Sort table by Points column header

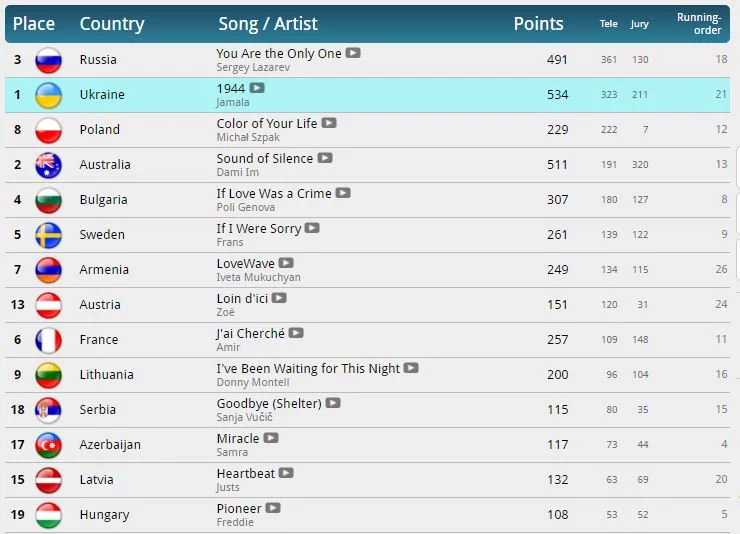click(x=539, y=24)
